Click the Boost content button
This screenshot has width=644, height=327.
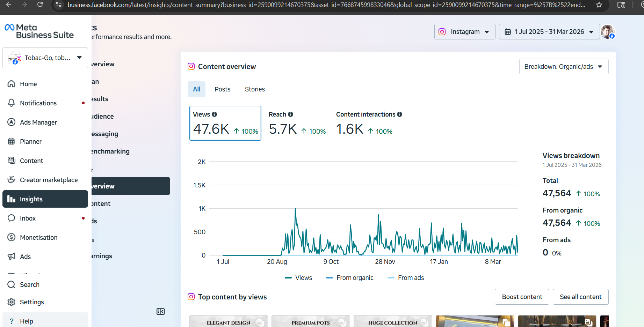coord(522,297)
